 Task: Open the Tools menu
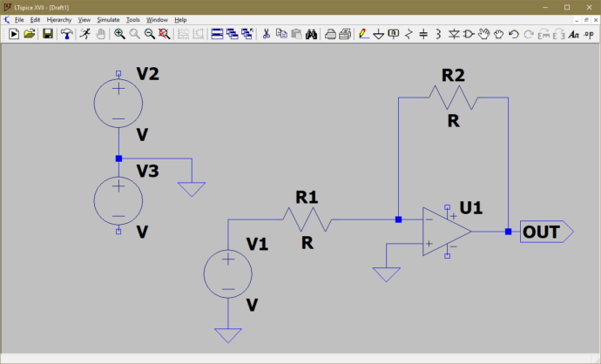point(132,19)
